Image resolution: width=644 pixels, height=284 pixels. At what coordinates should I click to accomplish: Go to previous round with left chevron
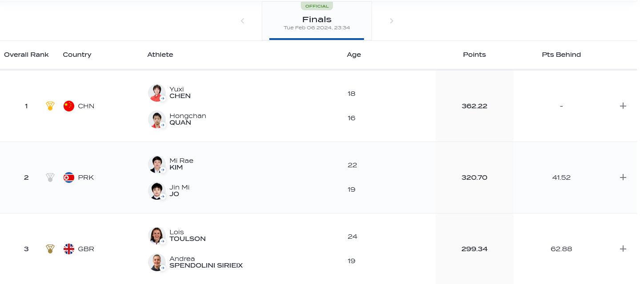coord(242,21)
